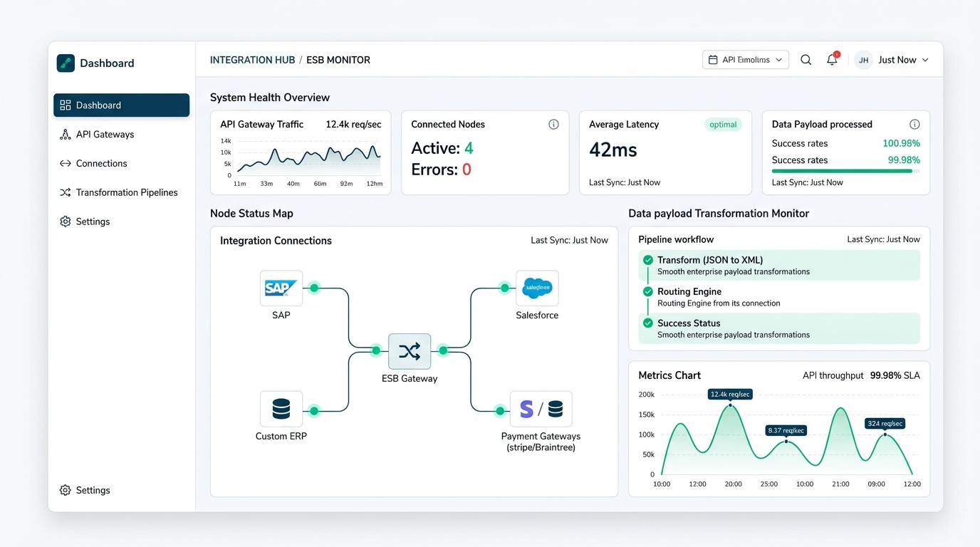Click the 42ms latency value
Image resolution: width=980 pixels, height=547 pixels.
point(613,150)
